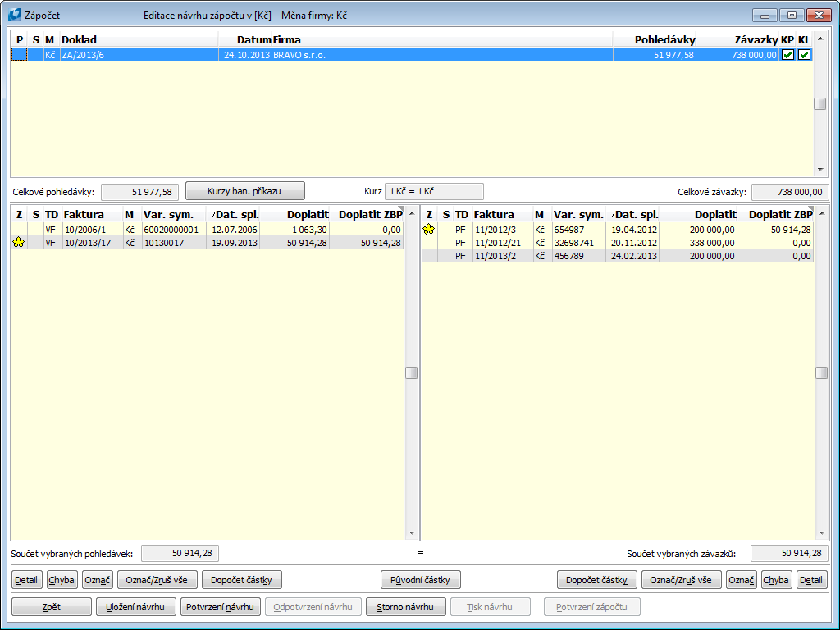Viewport: 840px width, 630px height.
Task: Sort top table by Datum column
Action: 244,39
